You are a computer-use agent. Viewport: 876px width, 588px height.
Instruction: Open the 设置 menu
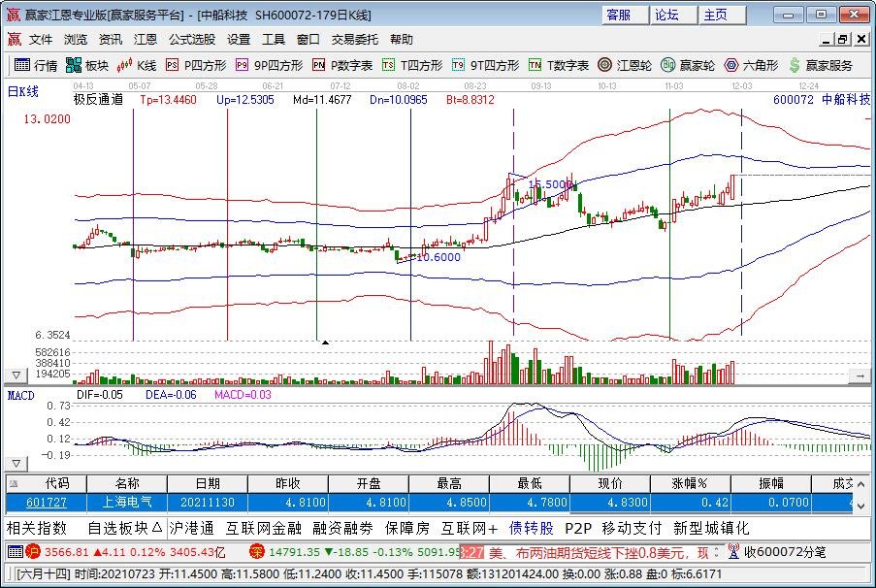tap(239, 39)
